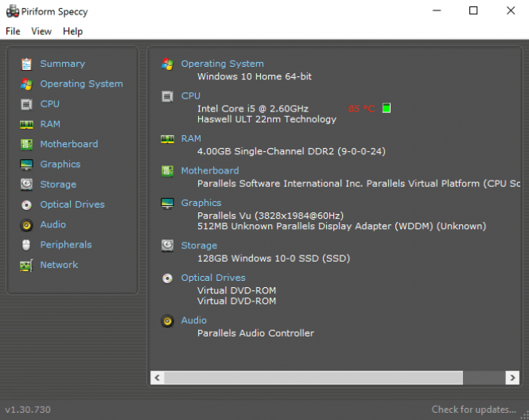The height and width of the screenshot is (420, 529).
Task: Click the Motherboard heading link in summary
Action: click(210, 171)
